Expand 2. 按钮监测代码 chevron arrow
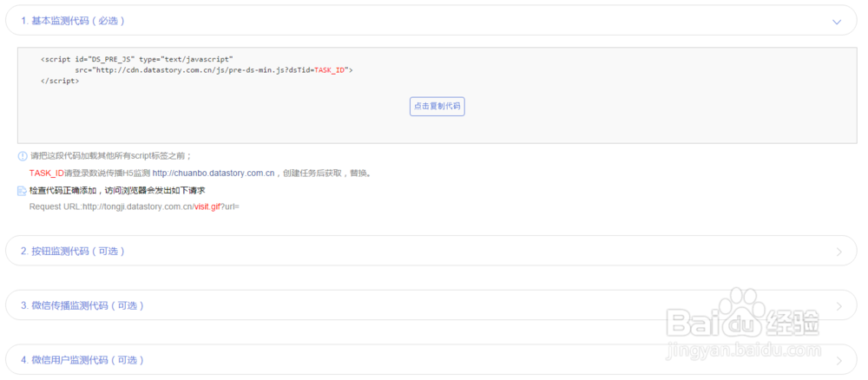This screenshot has width=868, height=380. [839, 252]
